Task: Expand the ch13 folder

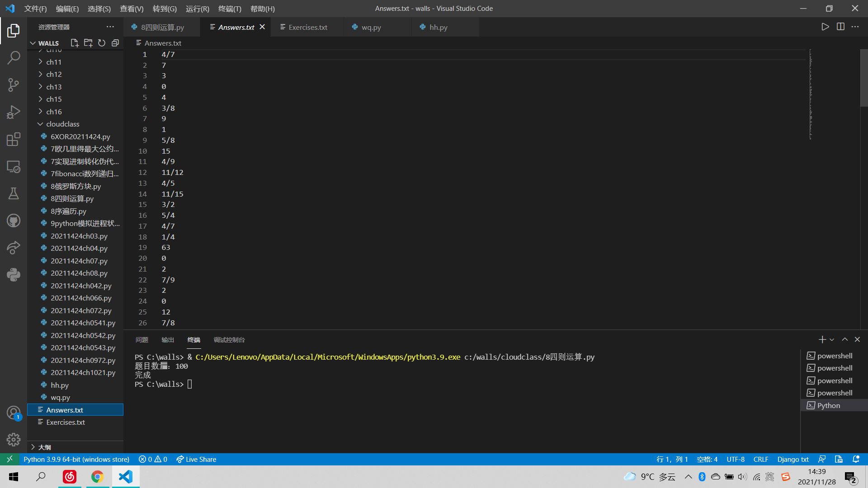Action: [x=54, y=87]
